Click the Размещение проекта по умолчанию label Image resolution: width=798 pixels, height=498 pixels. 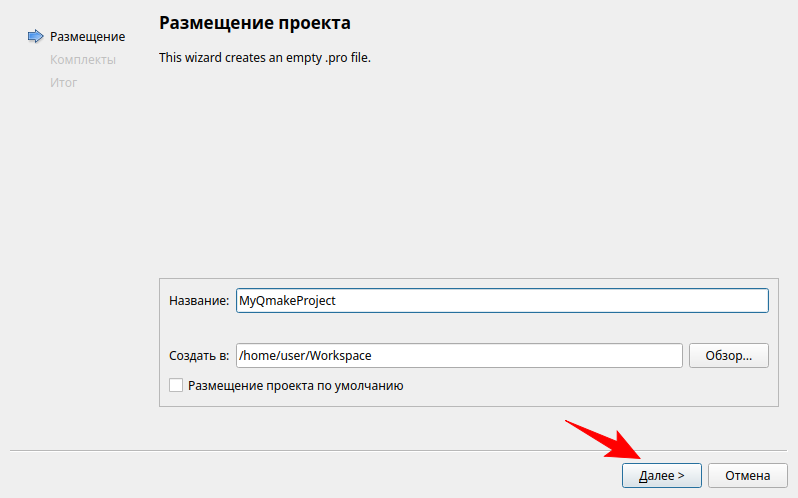295,385
